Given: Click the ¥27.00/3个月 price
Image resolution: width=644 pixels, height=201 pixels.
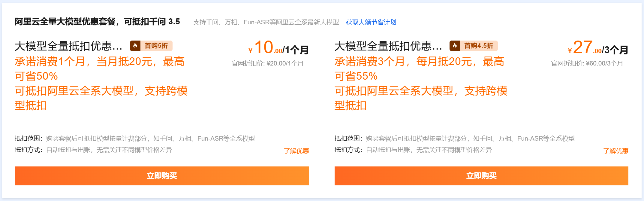Looking at the screenshot, I should [x=598, y=48].
